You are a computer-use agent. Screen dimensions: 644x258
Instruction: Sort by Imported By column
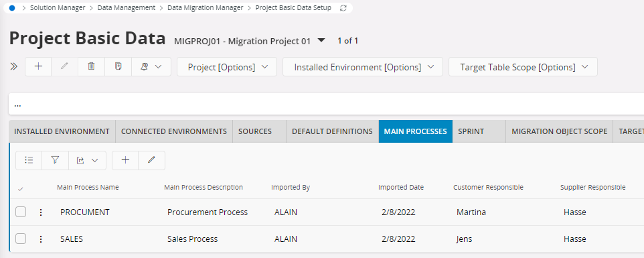tap(291, 188)
